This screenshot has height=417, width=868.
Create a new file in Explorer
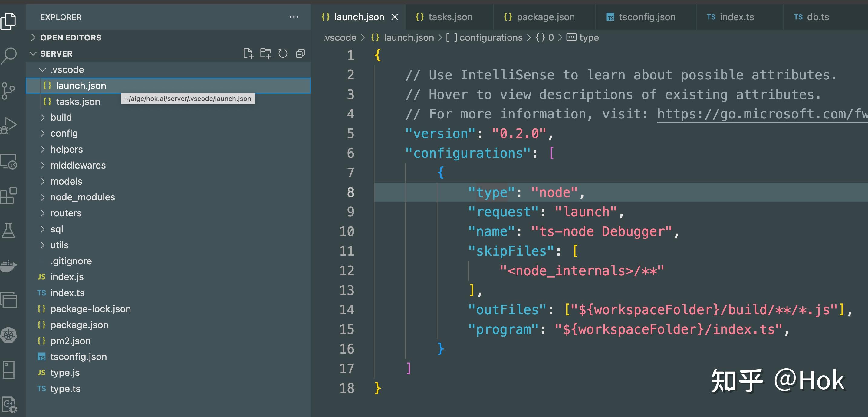(249, 53)
